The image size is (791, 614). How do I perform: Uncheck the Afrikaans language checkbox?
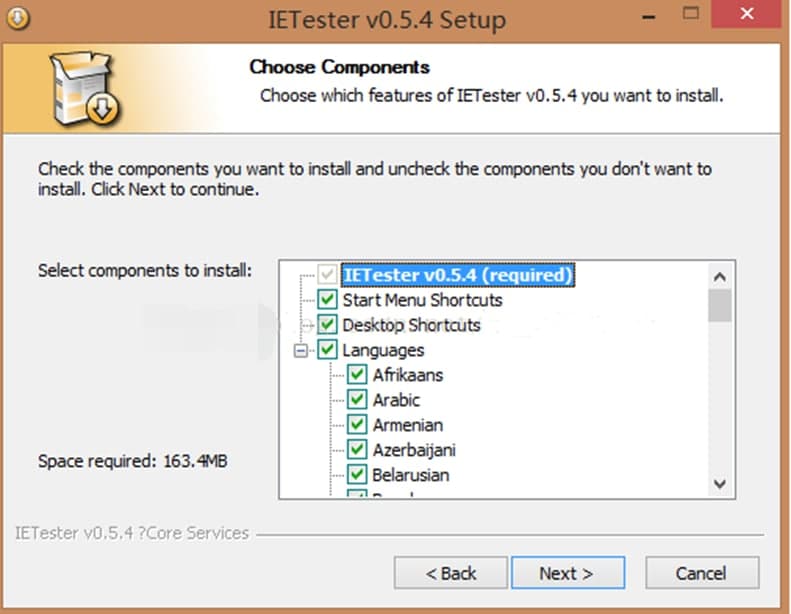coord(357,374)
